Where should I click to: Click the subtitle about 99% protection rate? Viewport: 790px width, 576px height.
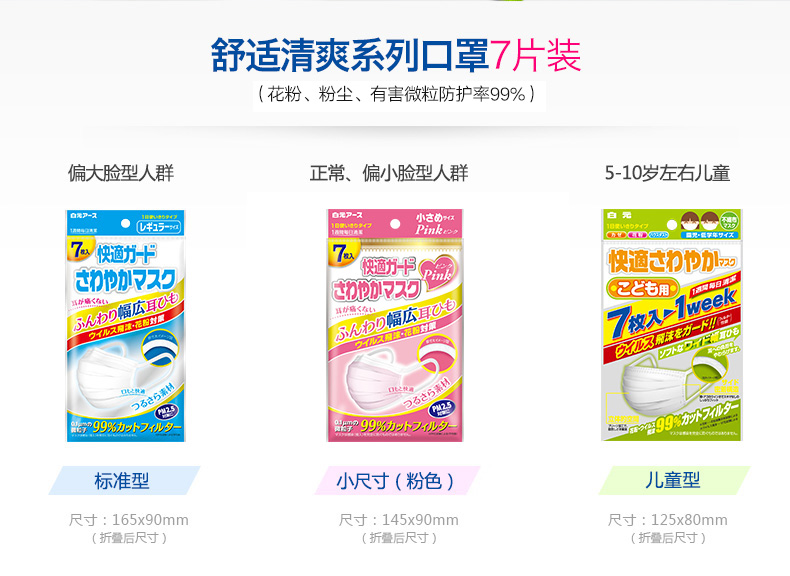click(x=396, y=94)
